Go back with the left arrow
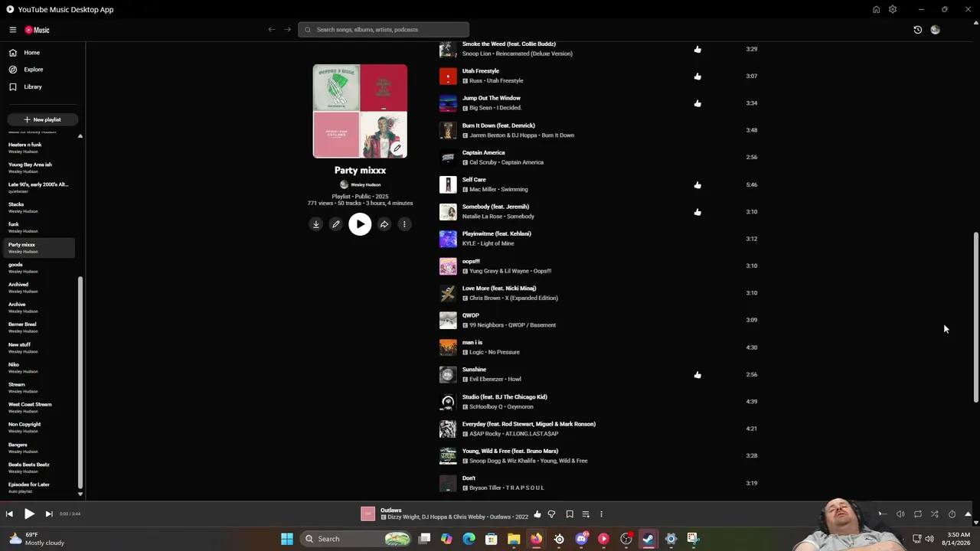 tap(271, 30)
